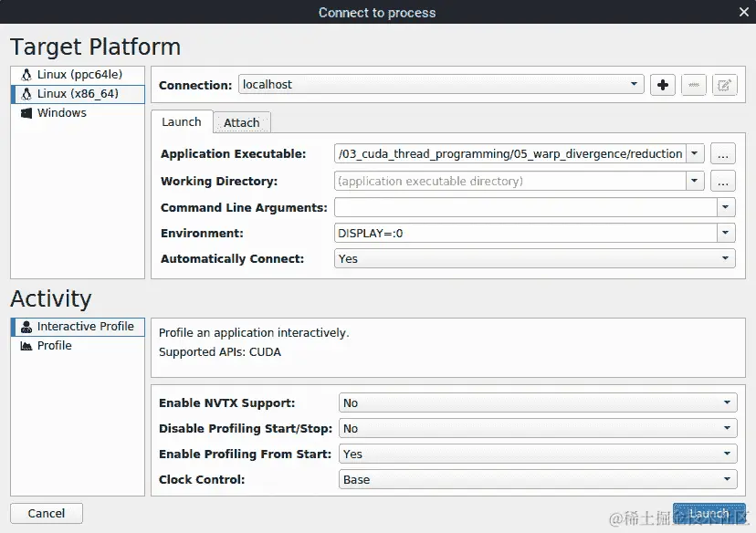
Task: Select the Profile activity item
Action: pos(54,346)
